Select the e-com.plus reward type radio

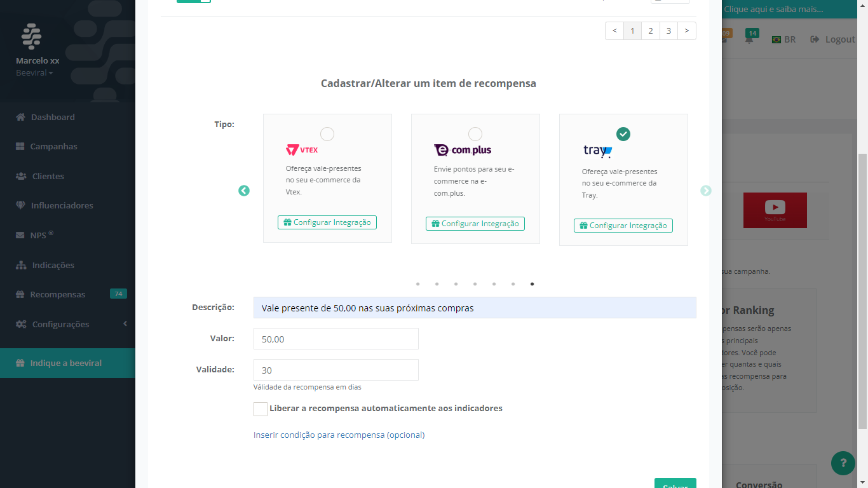point(475,134)
